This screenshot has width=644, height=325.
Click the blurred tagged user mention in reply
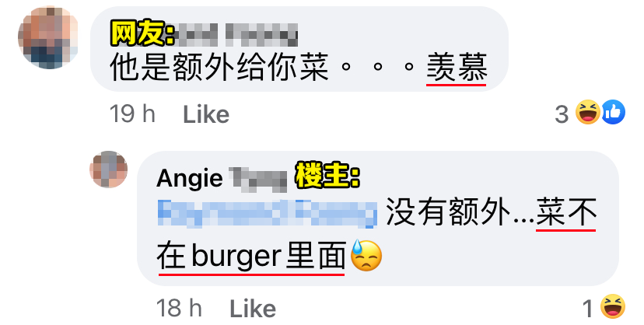[268, 213]
